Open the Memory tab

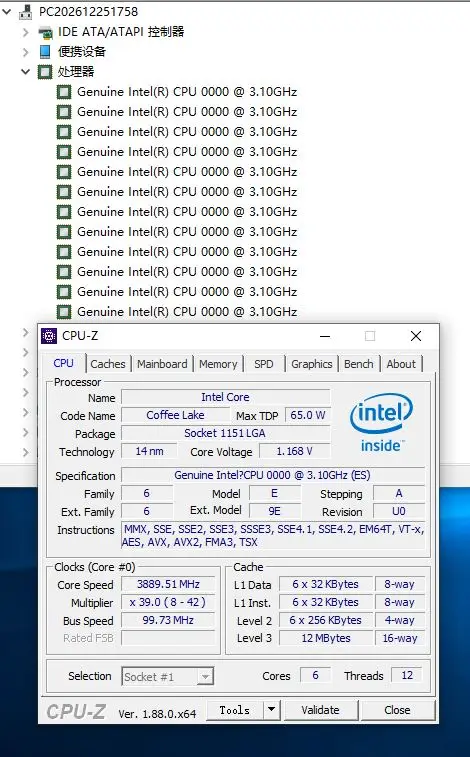pos(218,364)
